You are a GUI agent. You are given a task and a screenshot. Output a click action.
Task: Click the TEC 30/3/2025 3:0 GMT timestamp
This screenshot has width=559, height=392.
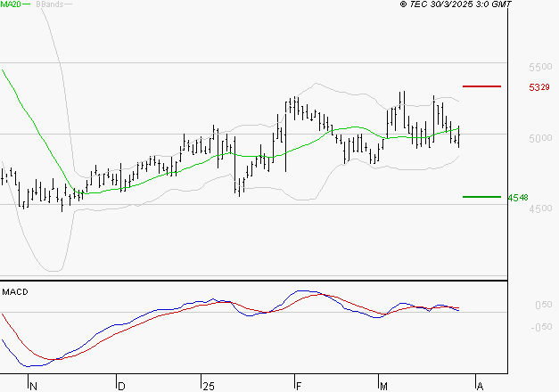(x=456, y=4)
